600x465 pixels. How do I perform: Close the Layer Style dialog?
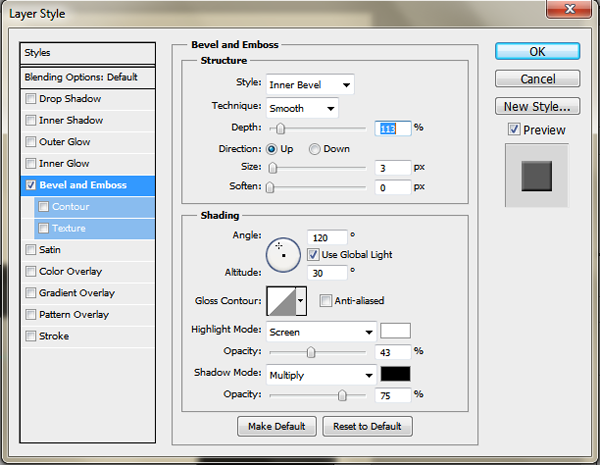(x=569, y=8)
